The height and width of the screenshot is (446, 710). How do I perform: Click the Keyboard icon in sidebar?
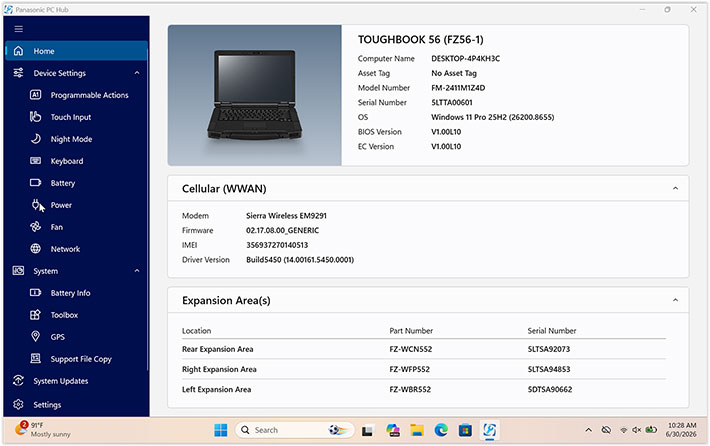click(x=35, y=161)
